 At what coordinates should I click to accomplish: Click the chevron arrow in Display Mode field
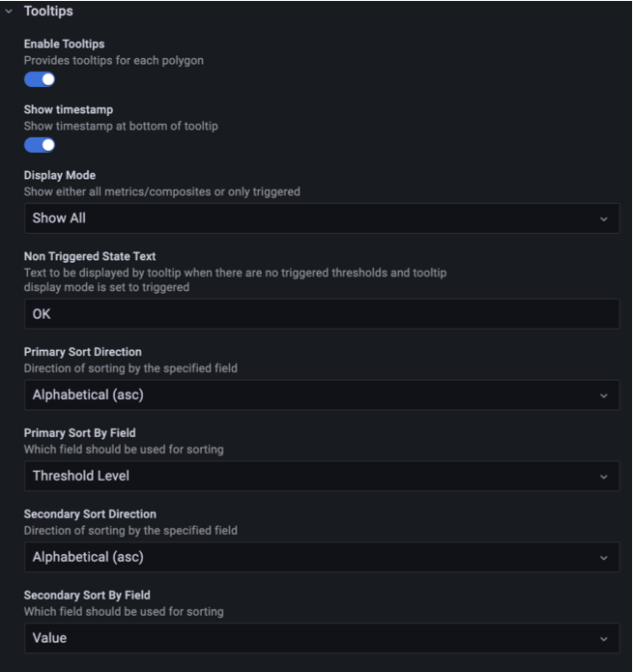tap(603, 219)
